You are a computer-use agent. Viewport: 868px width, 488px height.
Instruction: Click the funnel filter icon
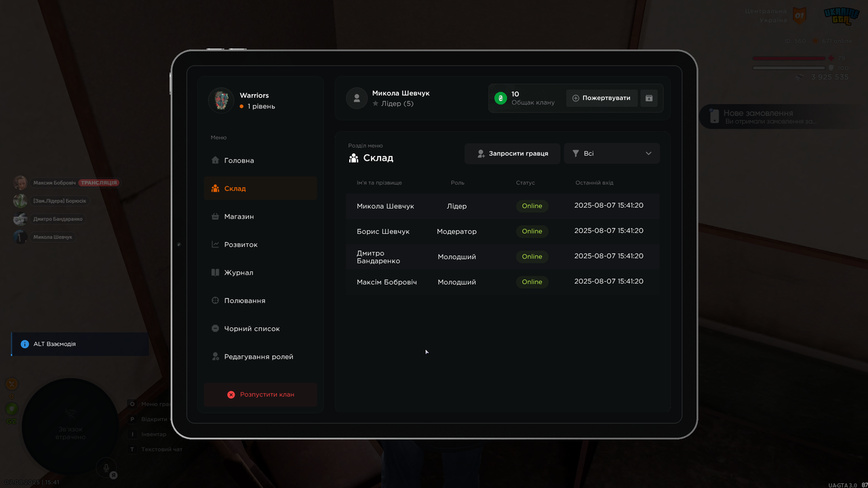point(576,154)
